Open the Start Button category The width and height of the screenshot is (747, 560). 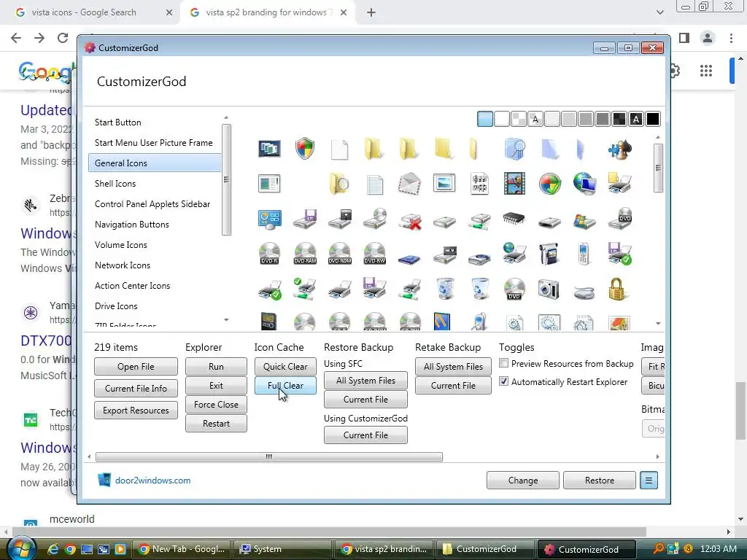click(117, 122)
